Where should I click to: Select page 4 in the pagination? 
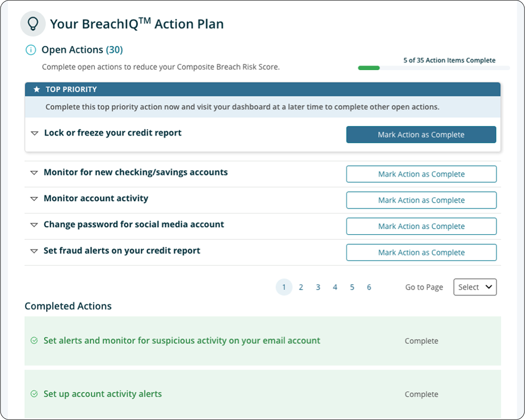pos(335,287)
